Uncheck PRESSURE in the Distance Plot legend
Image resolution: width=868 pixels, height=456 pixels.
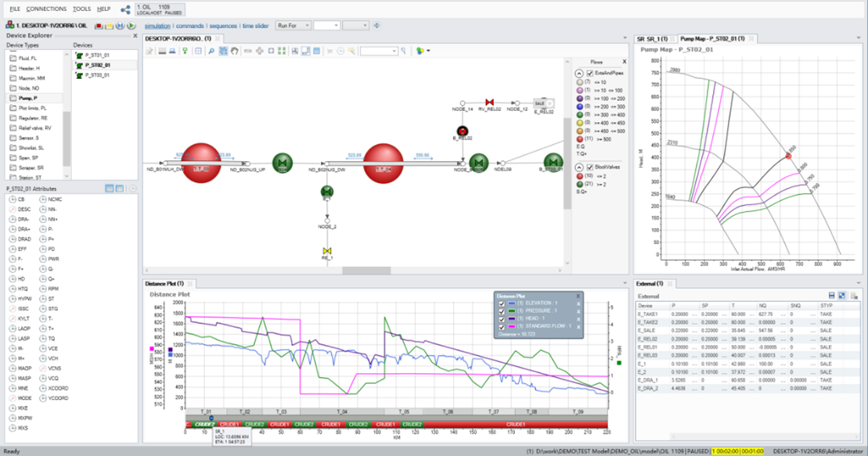click(x=501, y=311)
